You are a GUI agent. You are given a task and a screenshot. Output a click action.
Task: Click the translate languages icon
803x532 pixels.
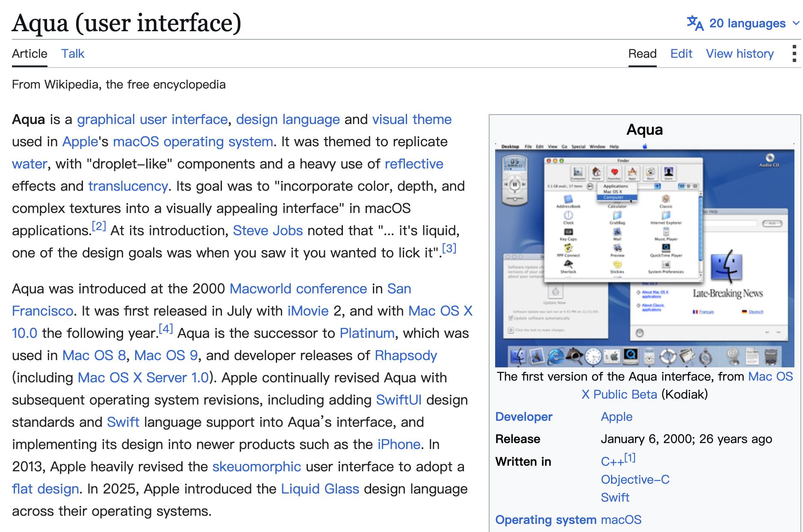[x=695, y=23]
